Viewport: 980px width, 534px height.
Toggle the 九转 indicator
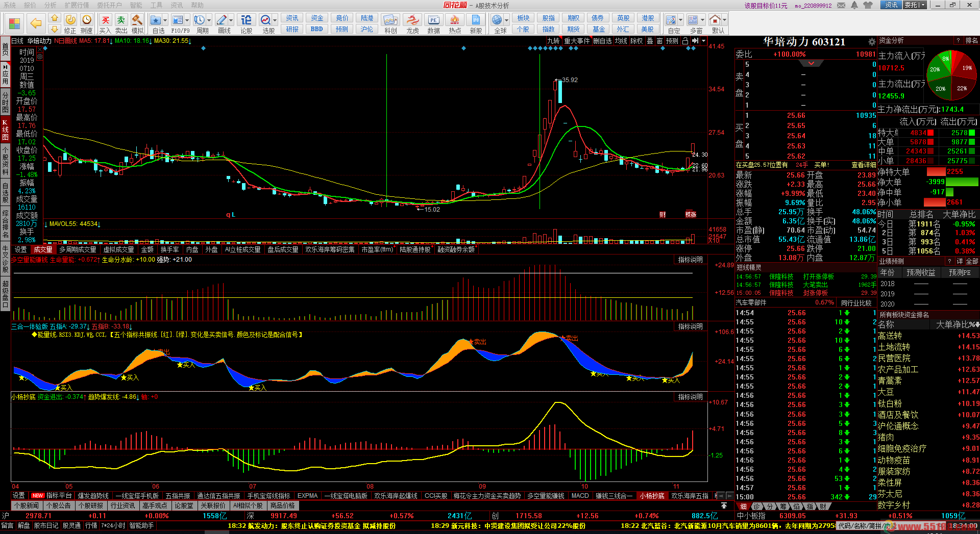tap(553, 41)
